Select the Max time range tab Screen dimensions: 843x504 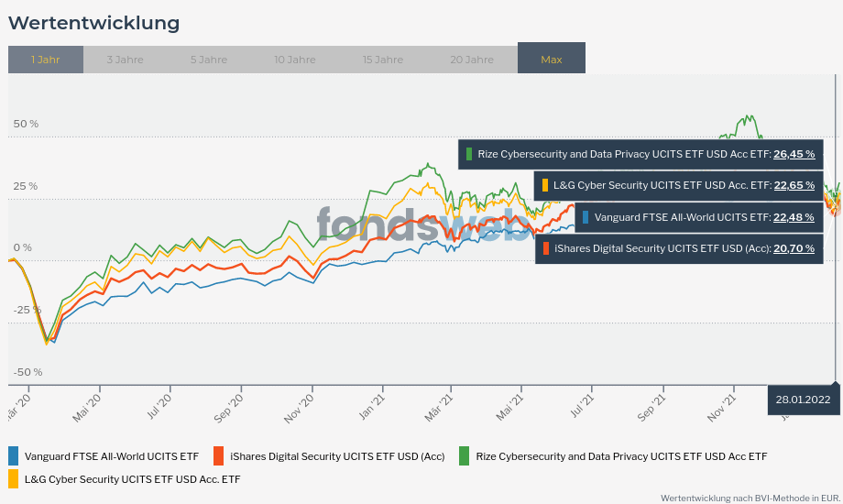coord(552,60)
